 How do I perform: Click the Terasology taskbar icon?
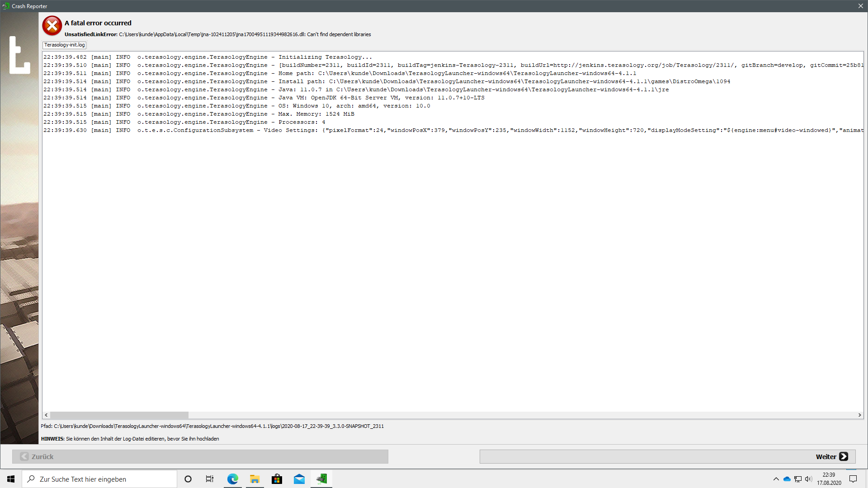coord(321,479)
